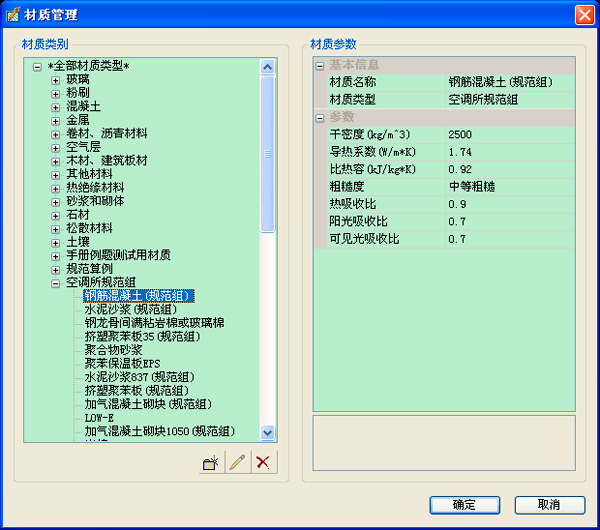The height and width of the screenshot is (530, 600).
Task: Click the red X delete material icon
Action: (263, 461)
